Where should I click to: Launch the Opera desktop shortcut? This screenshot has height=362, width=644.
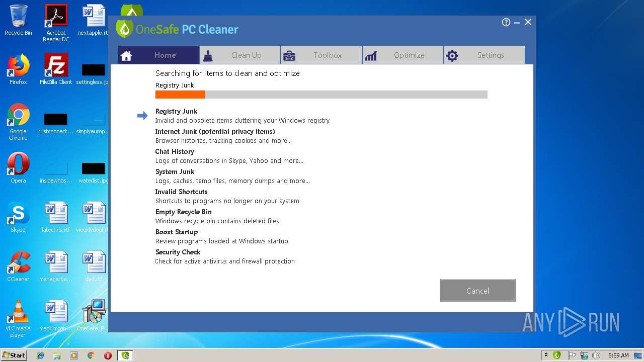(18, 168)
